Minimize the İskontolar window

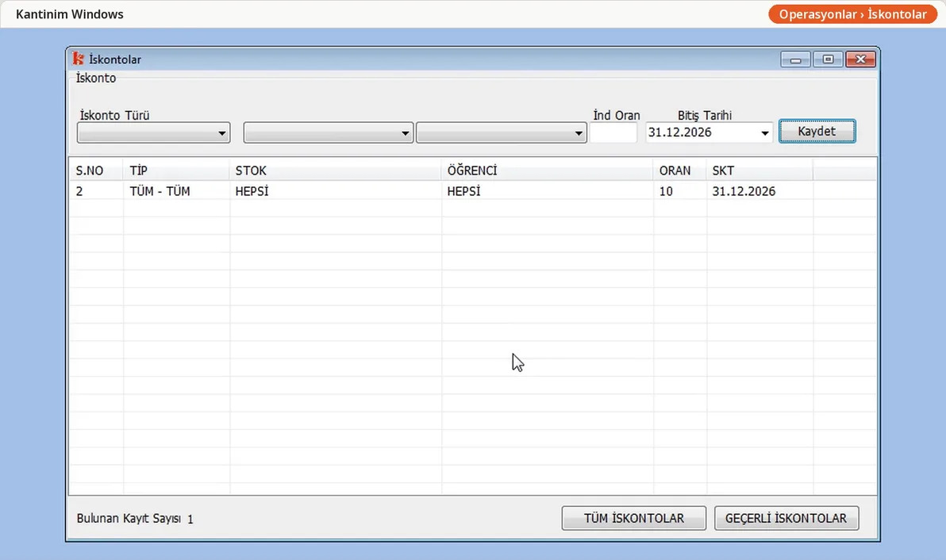click(795, 59)
